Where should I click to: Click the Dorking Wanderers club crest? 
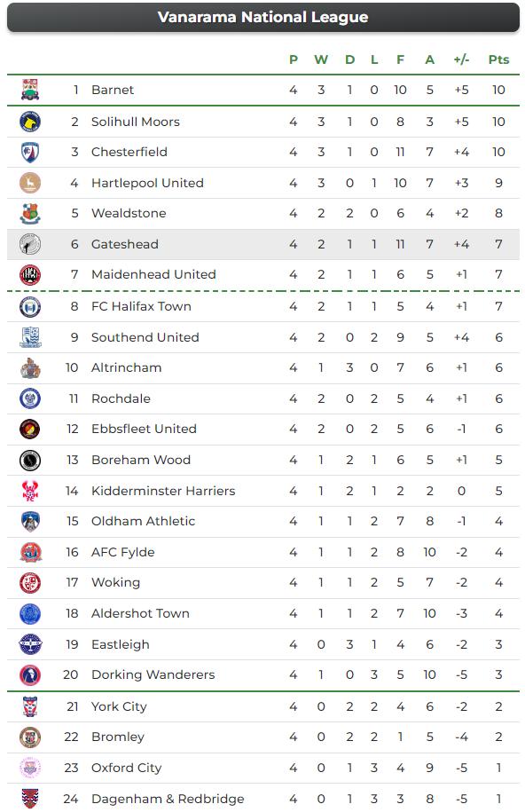coord(30,674)
